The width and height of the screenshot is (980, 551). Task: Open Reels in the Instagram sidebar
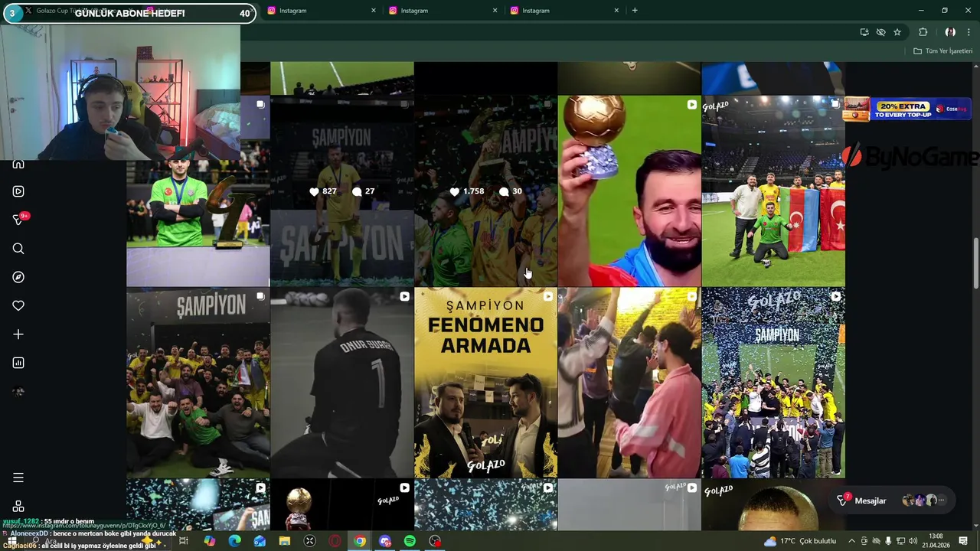18,191
